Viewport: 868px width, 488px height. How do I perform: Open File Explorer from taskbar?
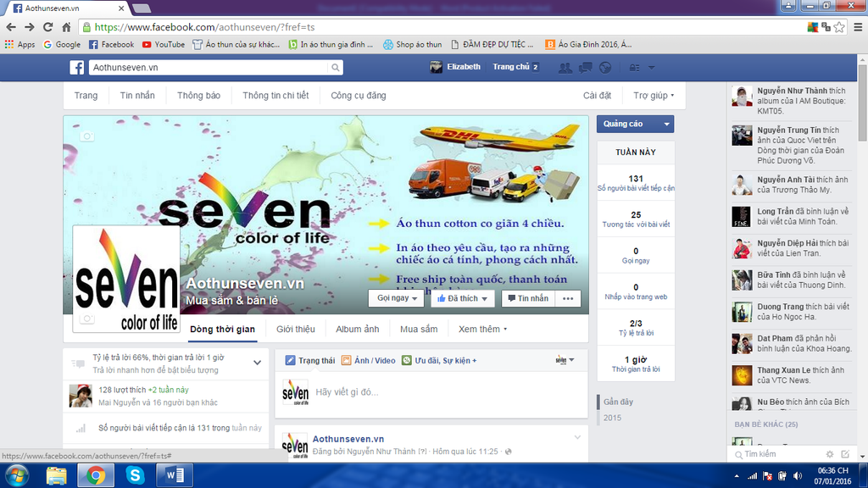coord(57,476)
